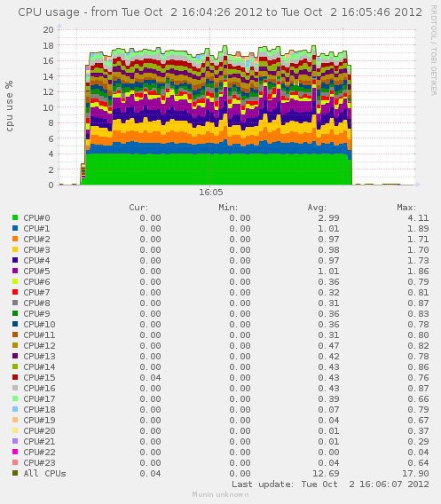Screen dimensions: 441x504
Task: Click the Max column header
Action: point(406,208)
